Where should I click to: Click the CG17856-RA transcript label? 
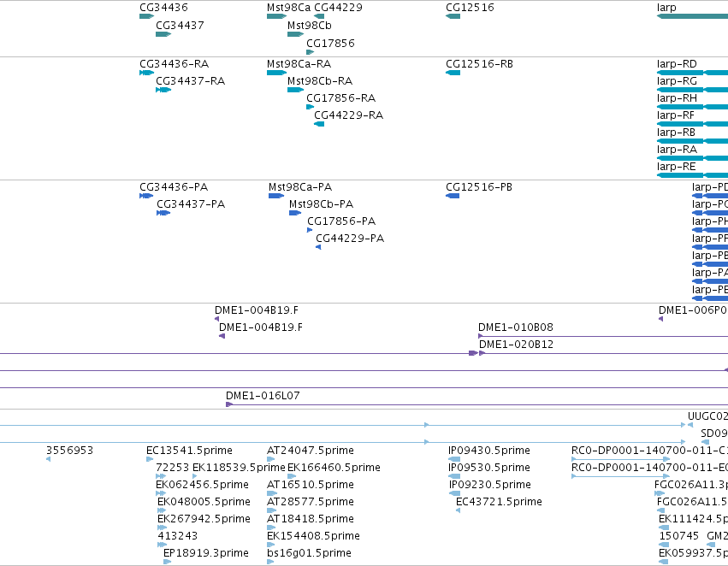pyautogui.click(x=340, y=97)
